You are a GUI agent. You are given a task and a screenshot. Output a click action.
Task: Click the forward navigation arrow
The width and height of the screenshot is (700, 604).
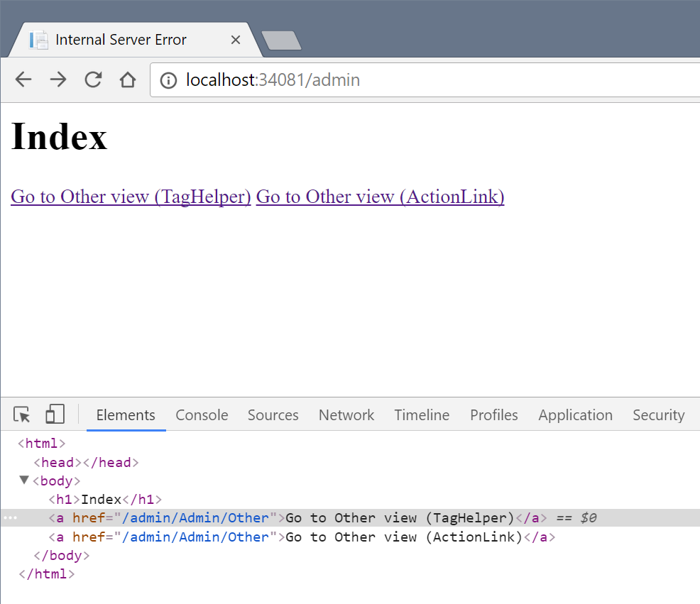(x=58, y=79)
